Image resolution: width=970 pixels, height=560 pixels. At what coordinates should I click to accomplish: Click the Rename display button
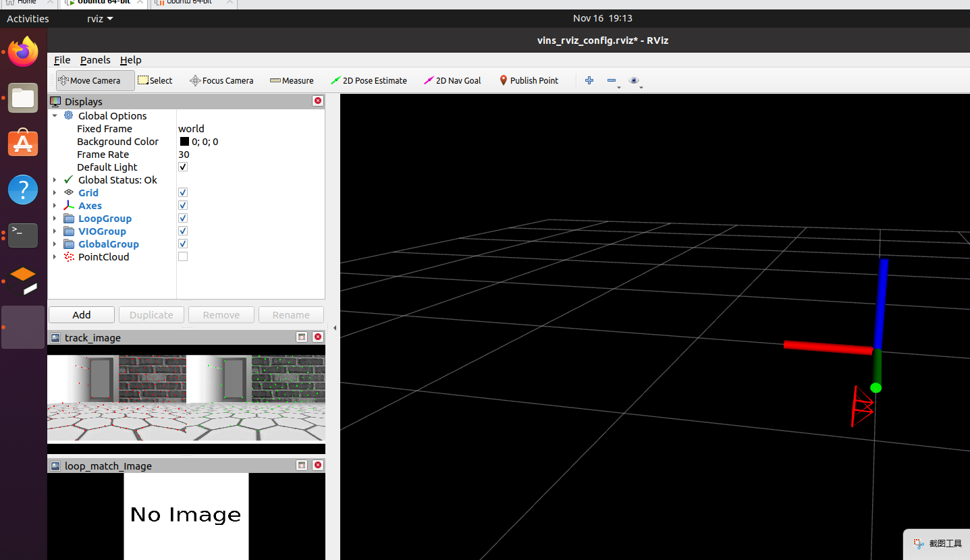291,314
